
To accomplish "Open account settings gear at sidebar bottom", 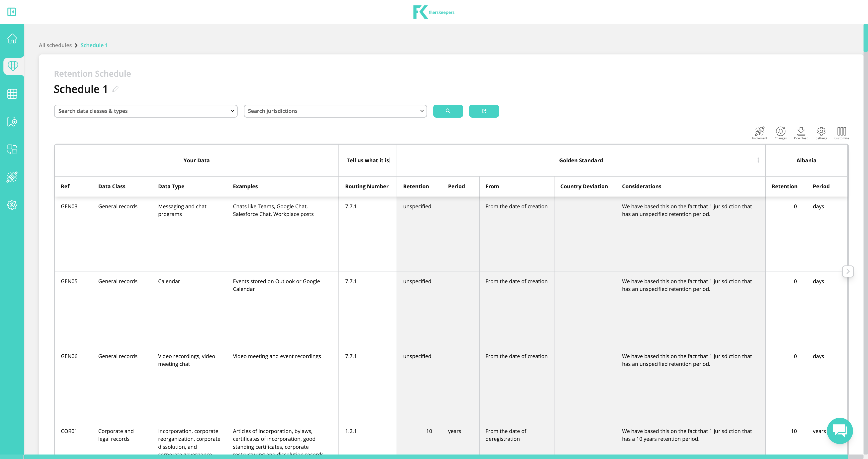I will (x=12, y=205).
